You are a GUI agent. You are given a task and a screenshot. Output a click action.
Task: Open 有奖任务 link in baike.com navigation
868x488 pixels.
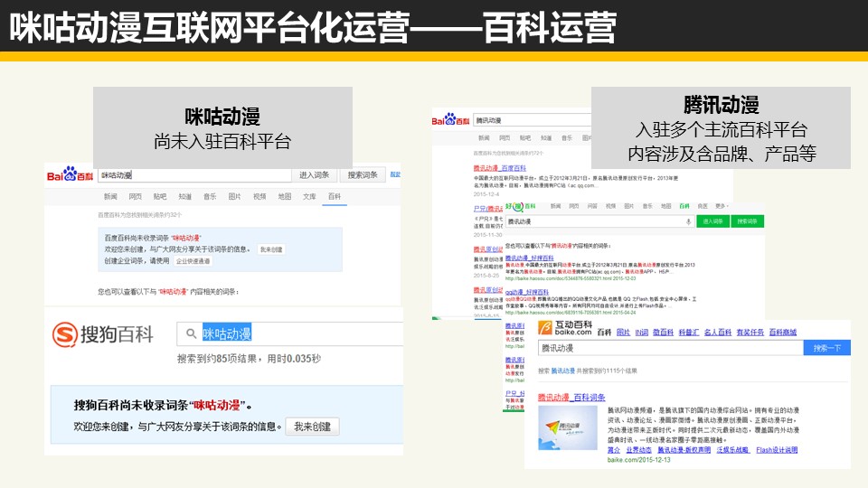(750, 332)
